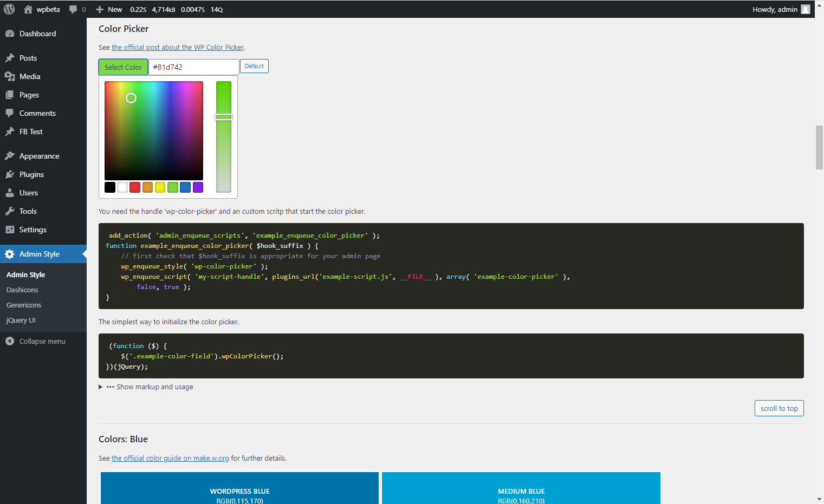Viewport: 824px width, 504px height.
Task: Click the Pages icon in sidebar
Action: 10,95
